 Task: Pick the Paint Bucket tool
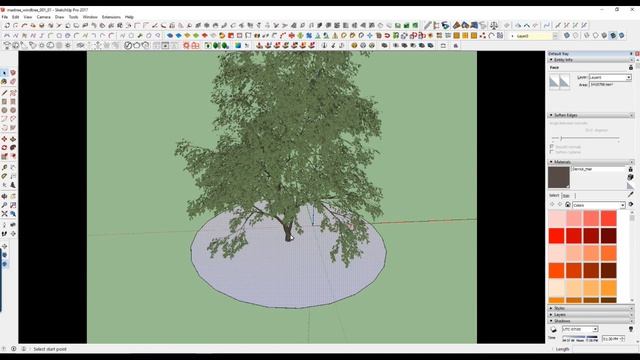click(x=4, y=82)
